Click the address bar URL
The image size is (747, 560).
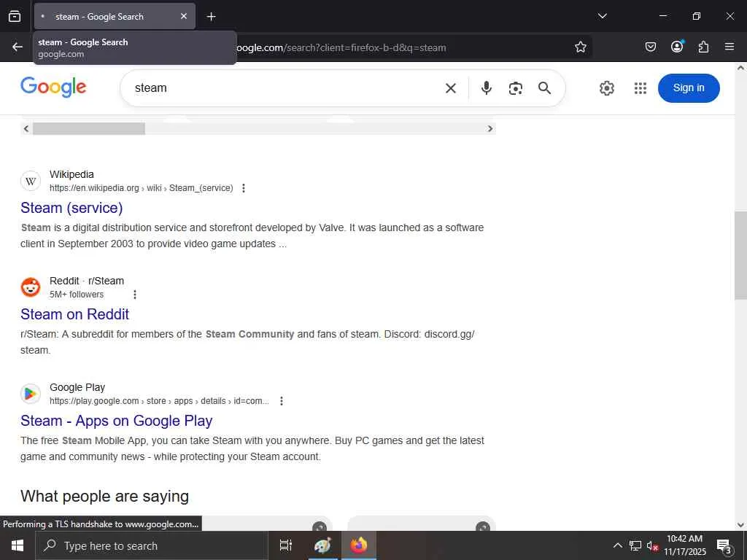341,47
